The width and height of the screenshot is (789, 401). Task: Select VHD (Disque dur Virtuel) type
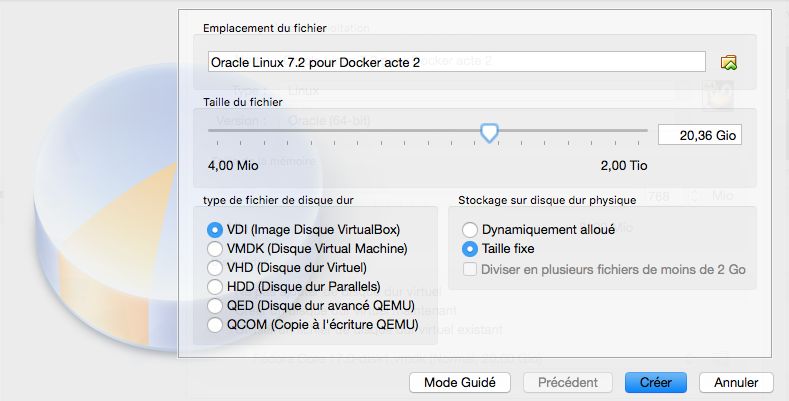pos(215,268)
